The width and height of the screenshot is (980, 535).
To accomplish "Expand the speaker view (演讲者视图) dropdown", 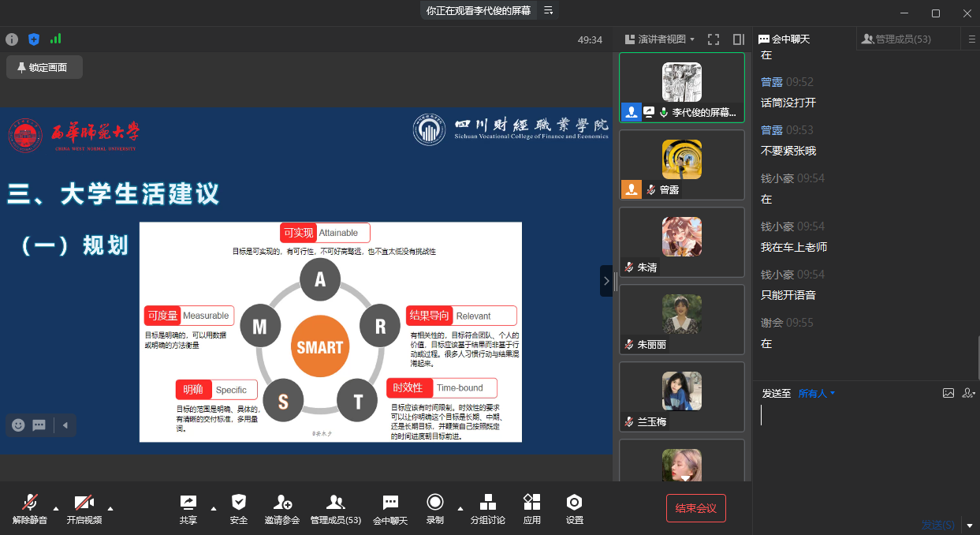I will click(660, 39).
